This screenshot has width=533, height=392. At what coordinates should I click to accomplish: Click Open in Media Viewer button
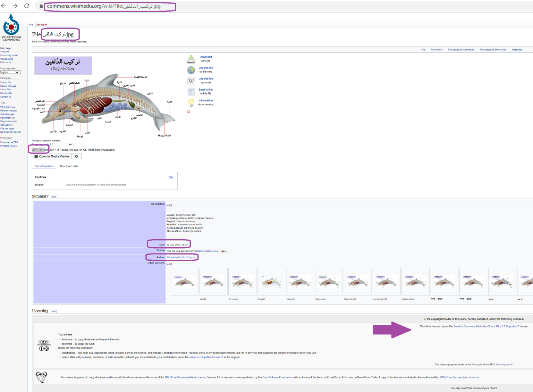coord(52,157)
